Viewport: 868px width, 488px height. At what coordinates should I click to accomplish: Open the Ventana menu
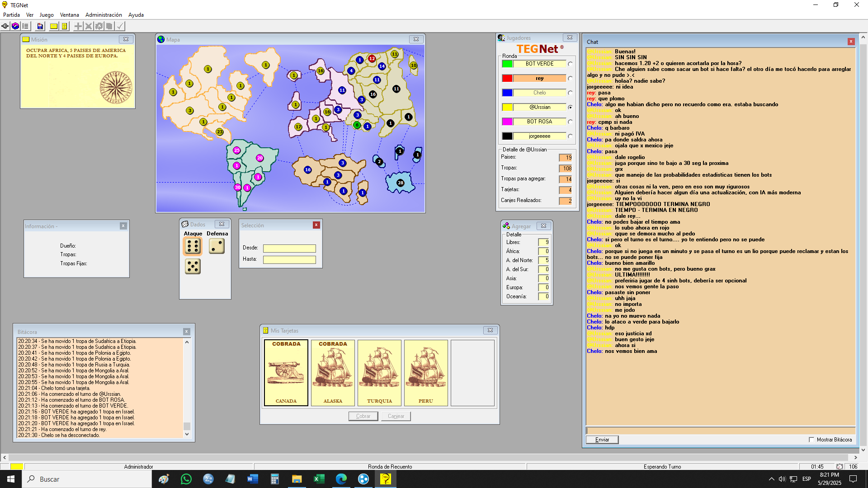click(x=70, y=15)
